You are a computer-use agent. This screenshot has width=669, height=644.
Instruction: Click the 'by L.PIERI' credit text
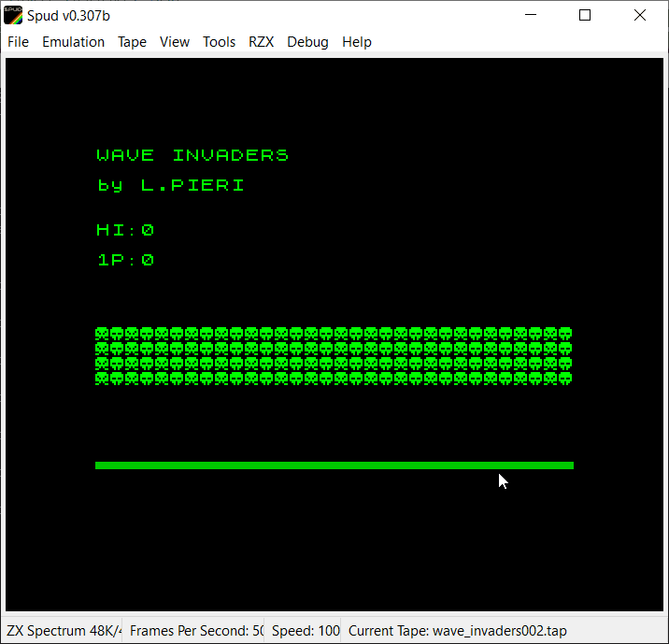coord(171,185)
